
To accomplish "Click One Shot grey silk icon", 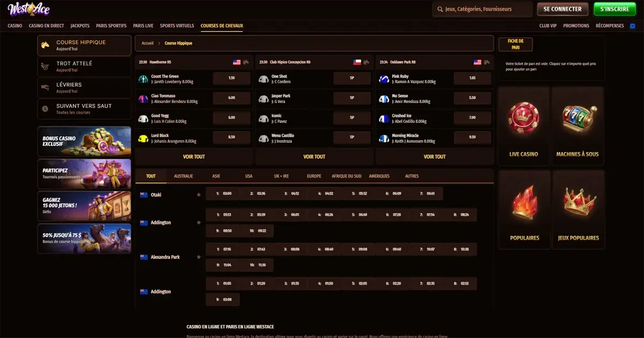I will (x=264, y=79).
